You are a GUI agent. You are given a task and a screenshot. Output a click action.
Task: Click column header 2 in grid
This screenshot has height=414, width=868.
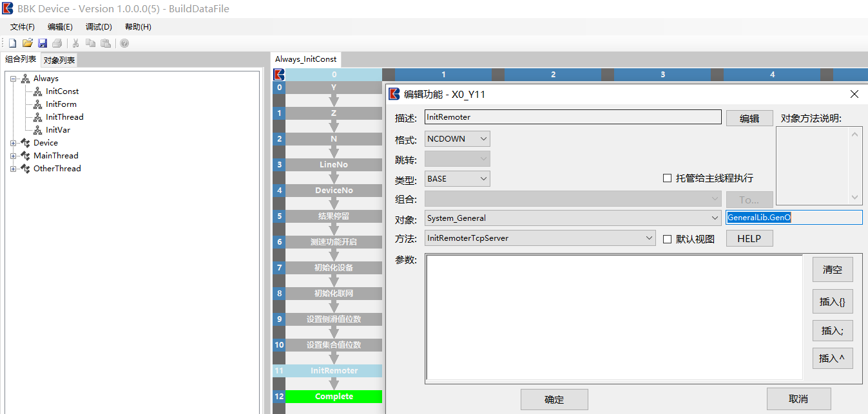point(553,75)
